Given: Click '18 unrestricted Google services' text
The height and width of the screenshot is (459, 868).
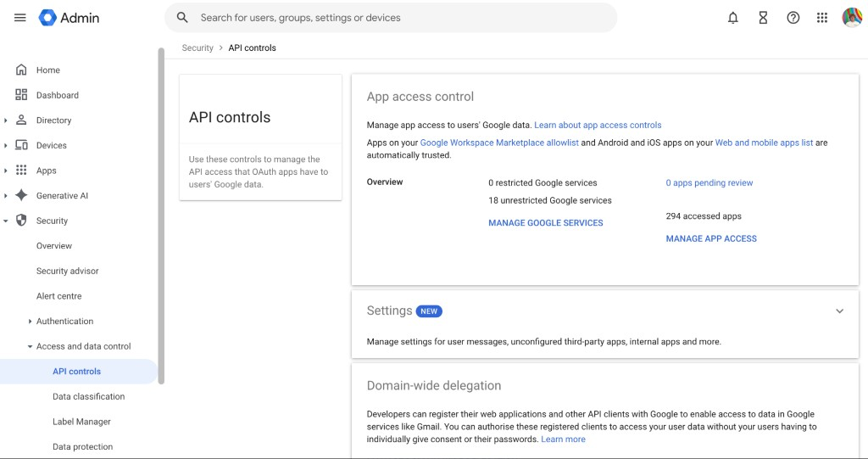Looking at the screenshot, I should pos(550,200).
